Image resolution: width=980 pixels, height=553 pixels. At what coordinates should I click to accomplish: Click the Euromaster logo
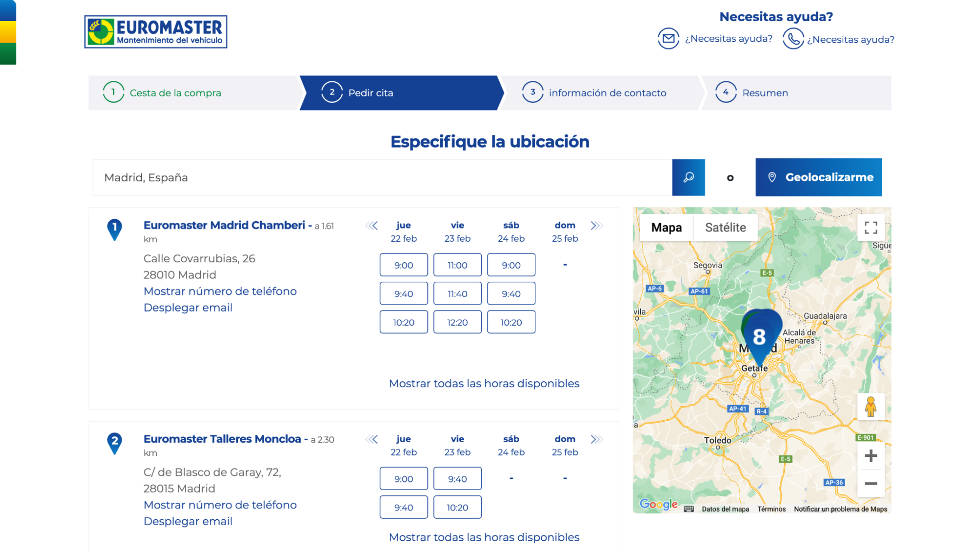(156, 32)
